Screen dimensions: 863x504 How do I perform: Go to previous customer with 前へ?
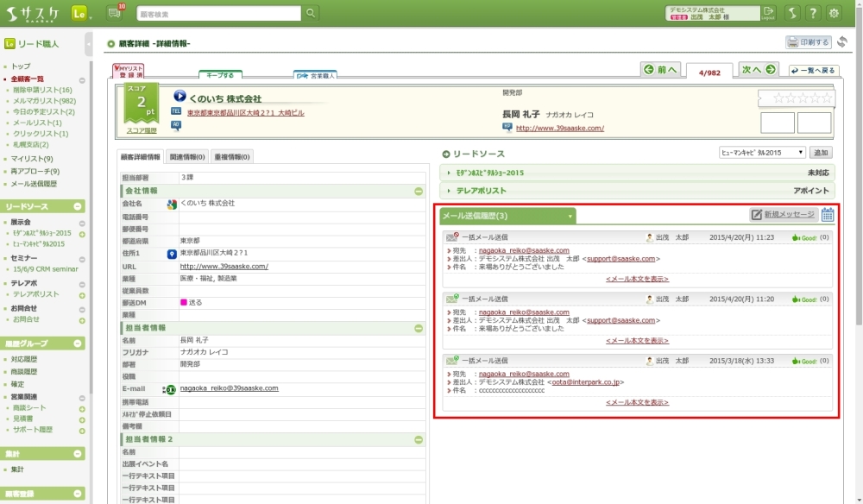coord(660,69)
